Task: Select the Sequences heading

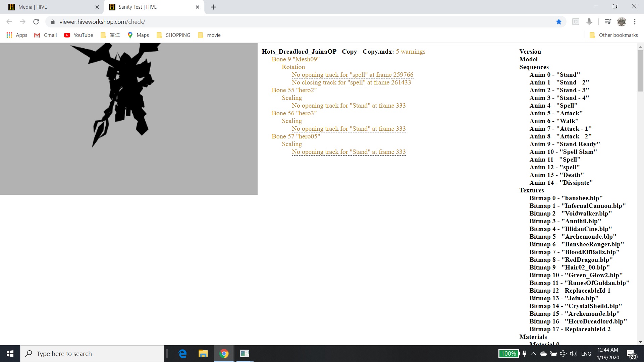Action: [x=534, y=67]
